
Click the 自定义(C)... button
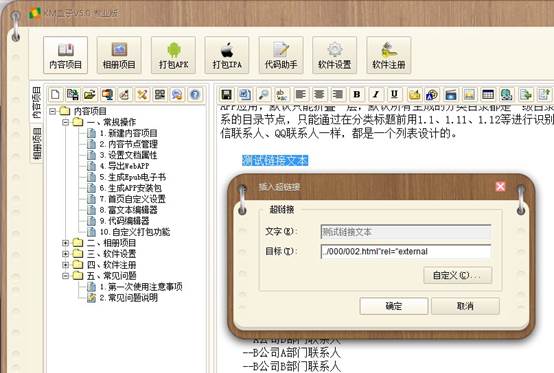point(458,275)
